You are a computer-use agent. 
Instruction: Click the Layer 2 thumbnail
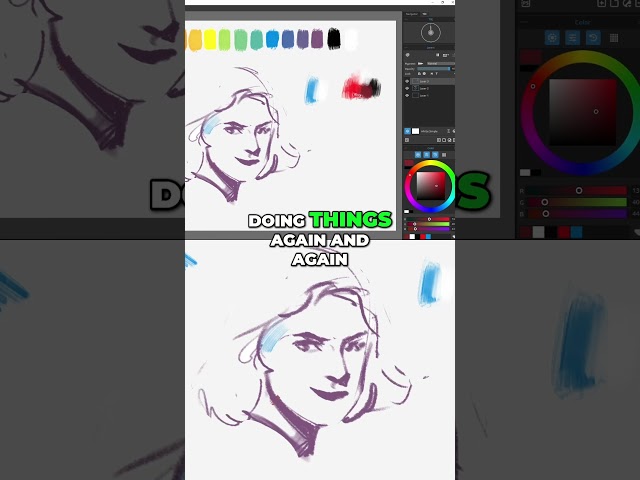coord(416,88)
